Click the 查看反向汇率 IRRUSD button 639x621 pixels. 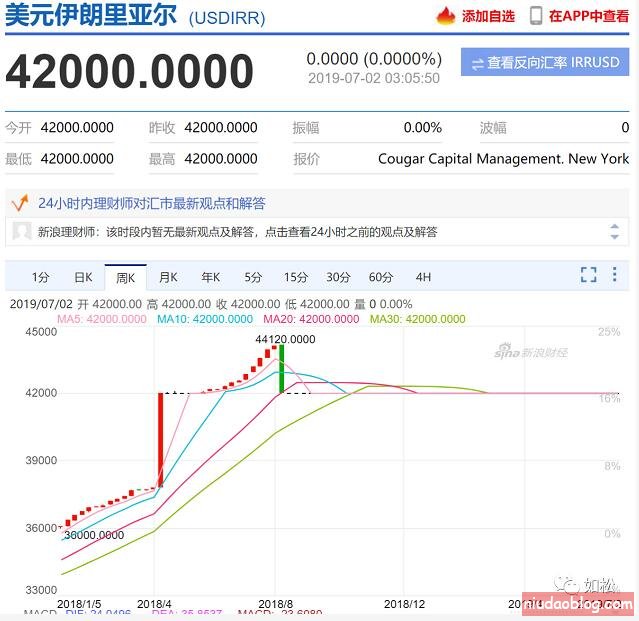545,62
